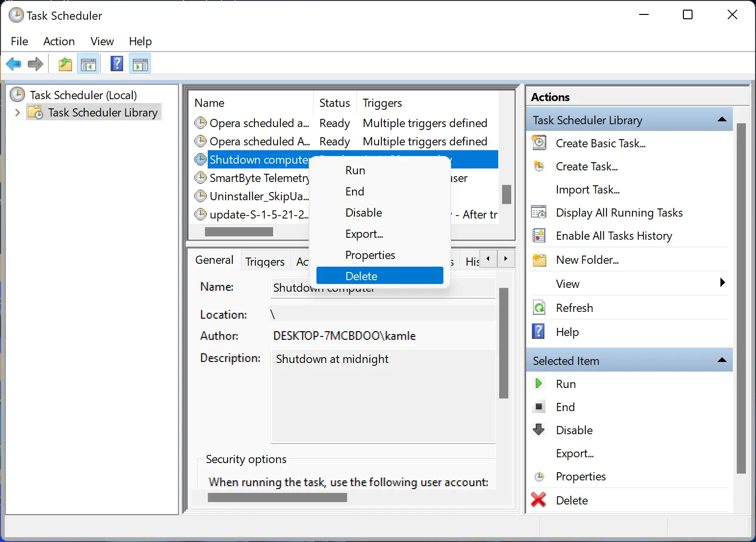Click the Create Basic Task icon

[x=539, y=143]
